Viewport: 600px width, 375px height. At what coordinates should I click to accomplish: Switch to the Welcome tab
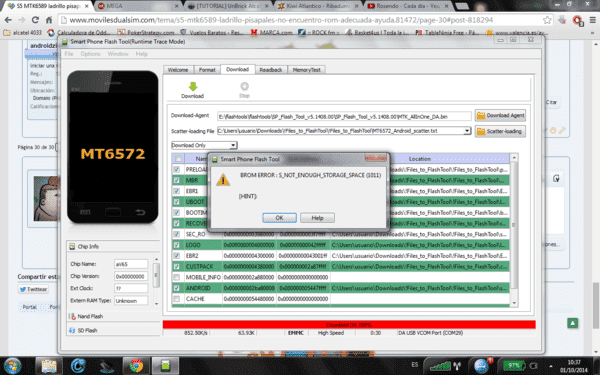tap(178, 70)
